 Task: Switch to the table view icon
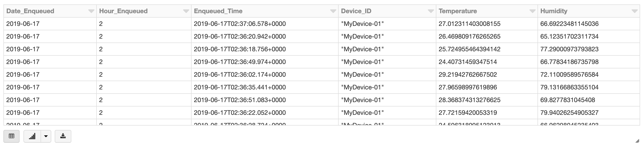(x=11, y=136)
